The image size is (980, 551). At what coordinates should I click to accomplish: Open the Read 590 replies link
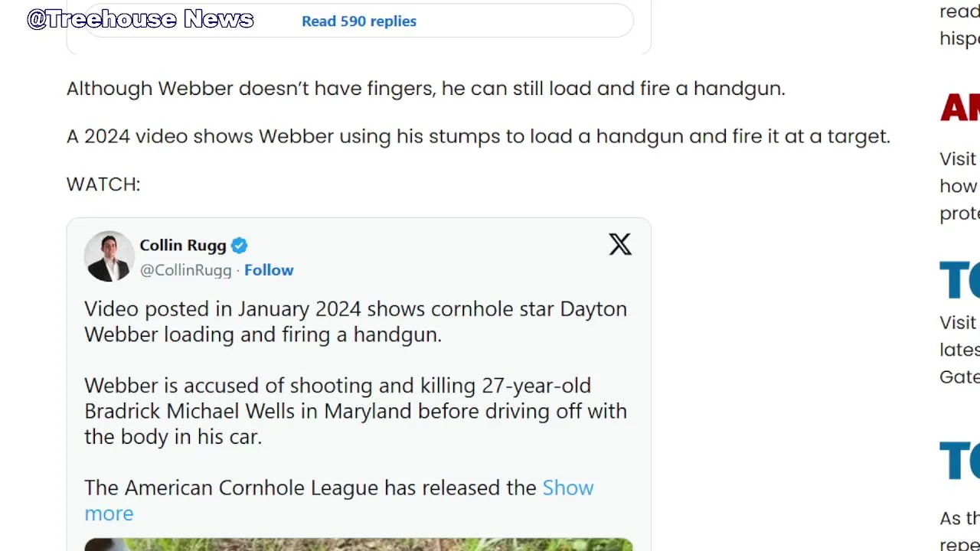point(358,21)
